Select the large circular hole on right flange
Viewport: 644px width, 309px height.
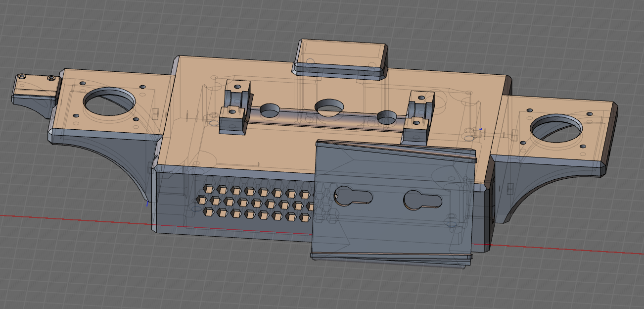[x=555, y=128]
